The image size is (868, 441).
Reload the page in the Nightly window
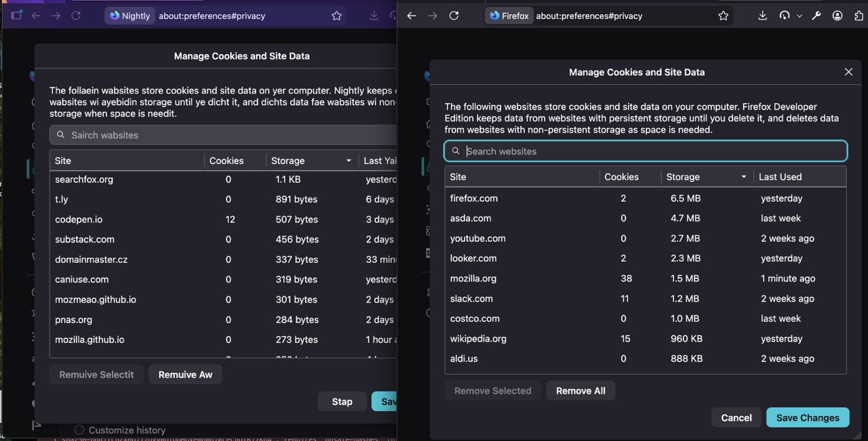pos(76,15)
